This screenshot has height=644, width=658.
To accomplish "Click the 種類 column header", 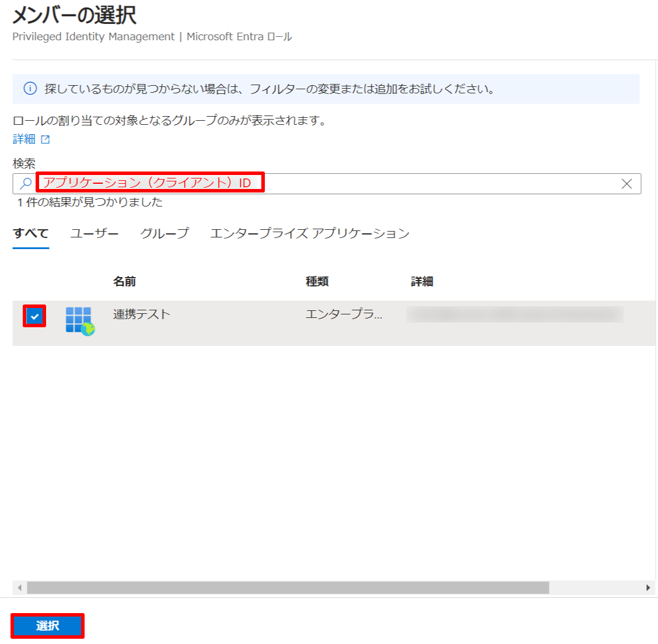I will pos(317,281).
